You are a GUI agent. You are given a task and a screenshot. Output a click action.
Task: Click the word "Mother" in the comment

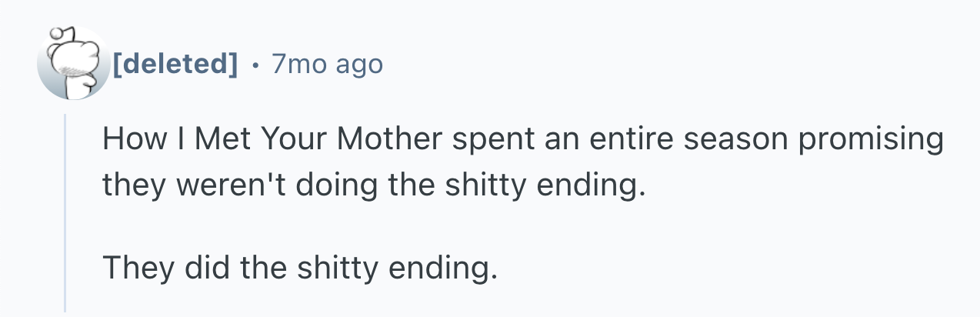point(391,139)
